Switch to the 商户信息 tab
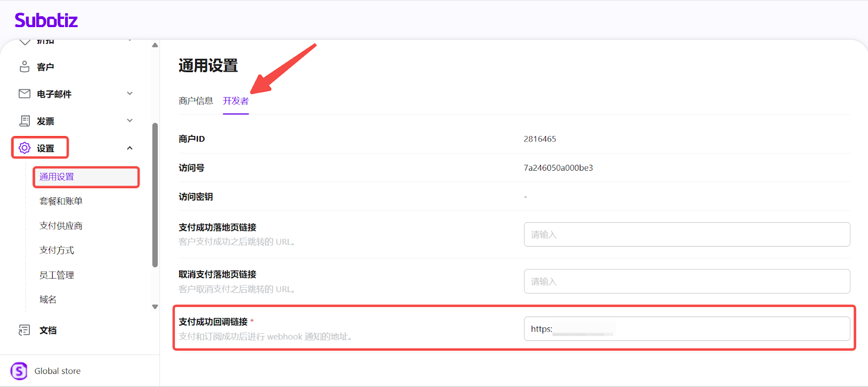Viewport: 868px width, 387px height. click(196, 101)
